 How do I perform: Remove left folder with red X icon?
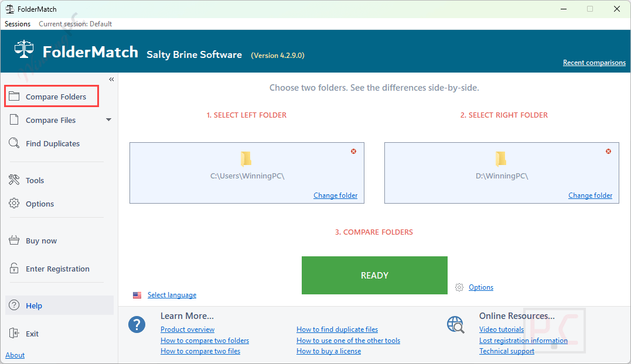click(x=353, y=152)
